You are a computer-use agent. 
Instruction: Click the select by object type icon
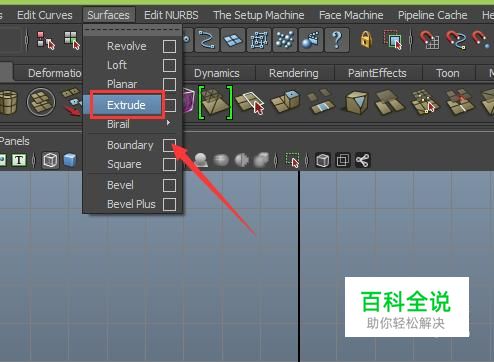click(72, 40)
